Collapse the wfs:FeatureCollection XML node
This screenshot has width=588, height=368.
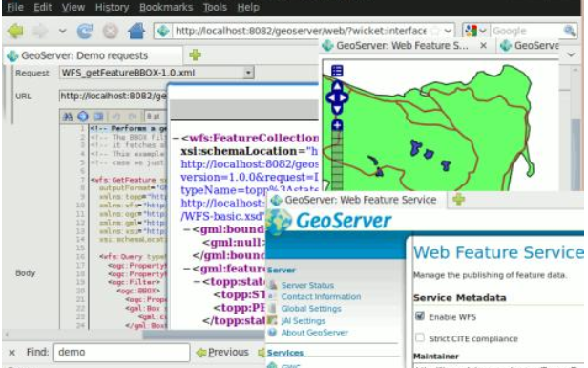[x=176, y=139]
